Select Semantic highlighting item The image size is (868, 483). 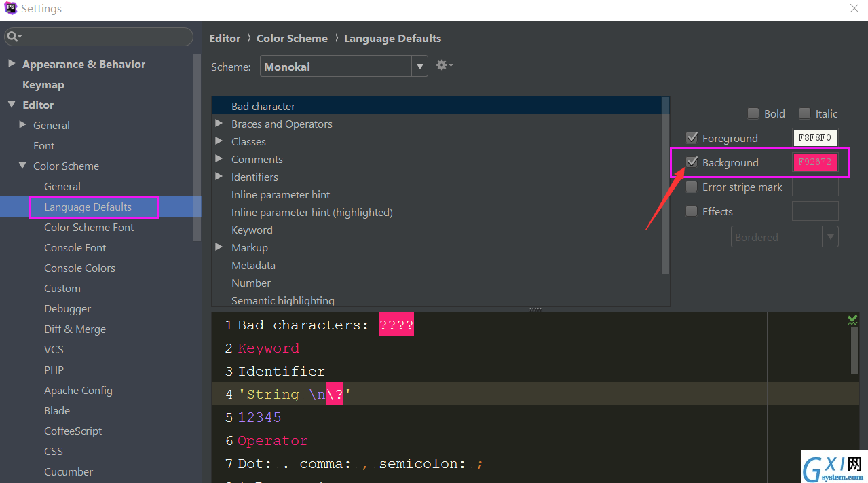tap(283, 300)
